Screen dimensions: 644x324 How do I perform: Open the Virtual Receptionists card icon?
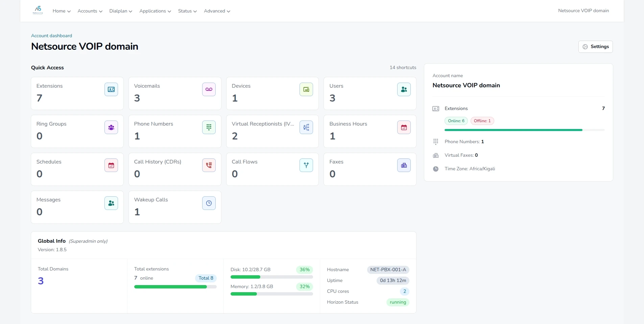(306, 127)
